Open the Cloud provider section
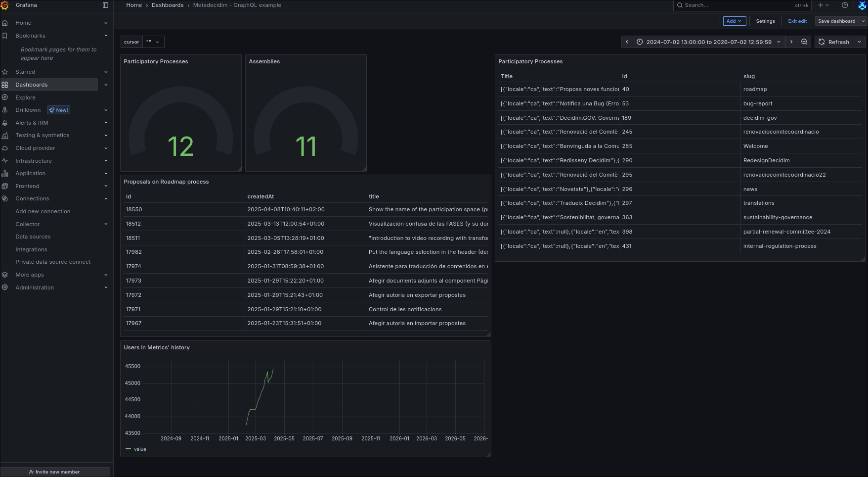 (x=35, y=148)
